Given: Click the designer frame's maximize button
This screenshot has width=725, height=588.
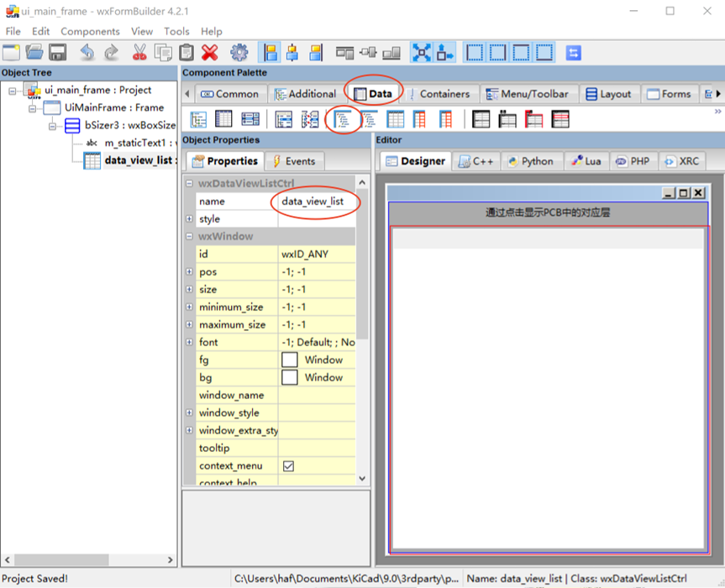Looking at the screenshot, I should [x=683, y=192].
